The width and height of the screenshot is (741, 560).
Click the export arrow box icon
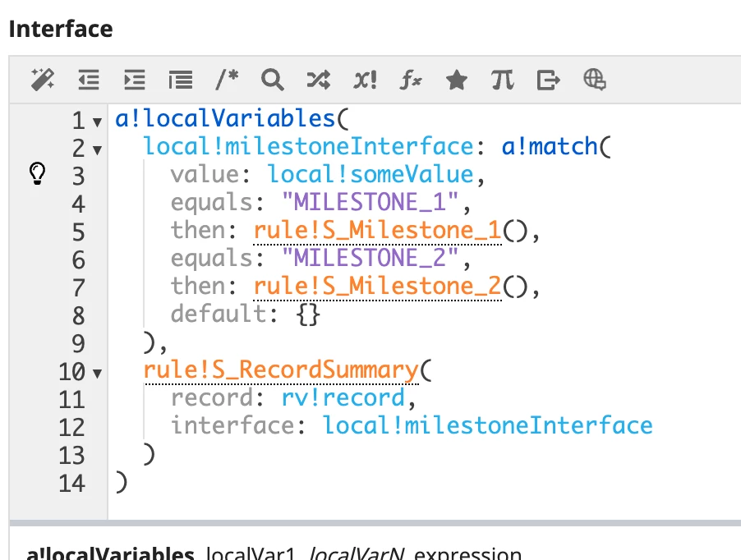(549, 80)
